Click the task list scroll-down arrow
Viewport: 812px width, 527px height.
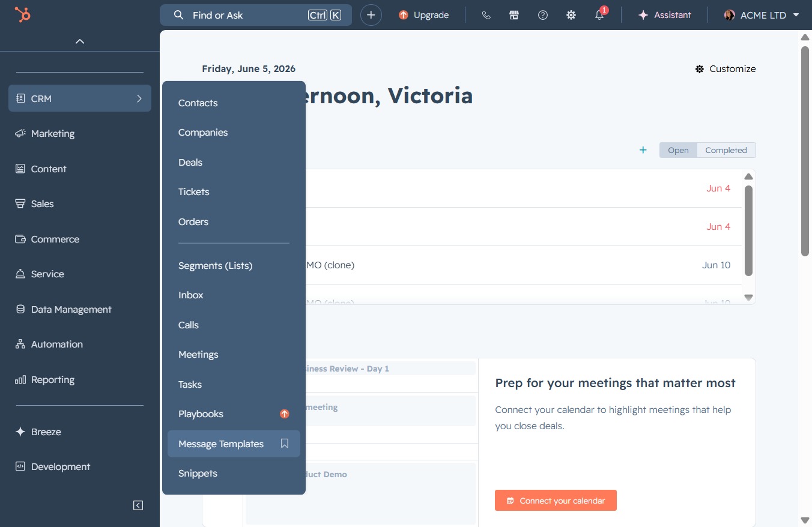point(748,297)
